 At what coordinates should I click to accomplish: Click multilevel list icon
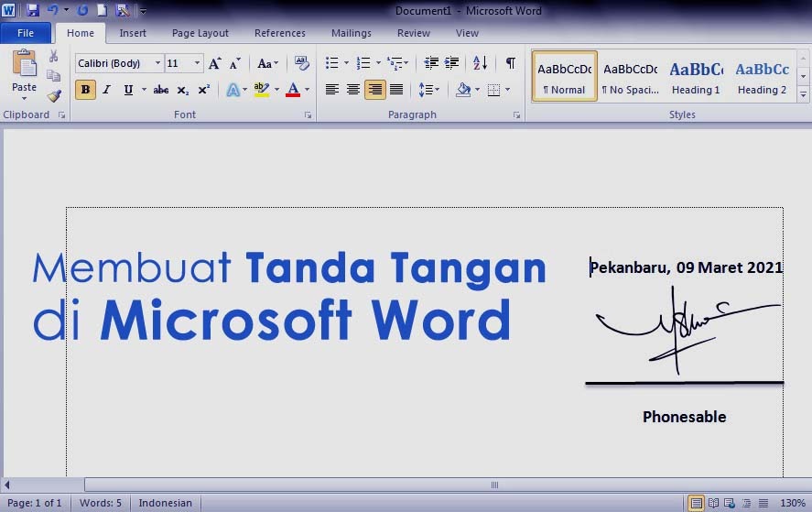[x=395, y=63]
